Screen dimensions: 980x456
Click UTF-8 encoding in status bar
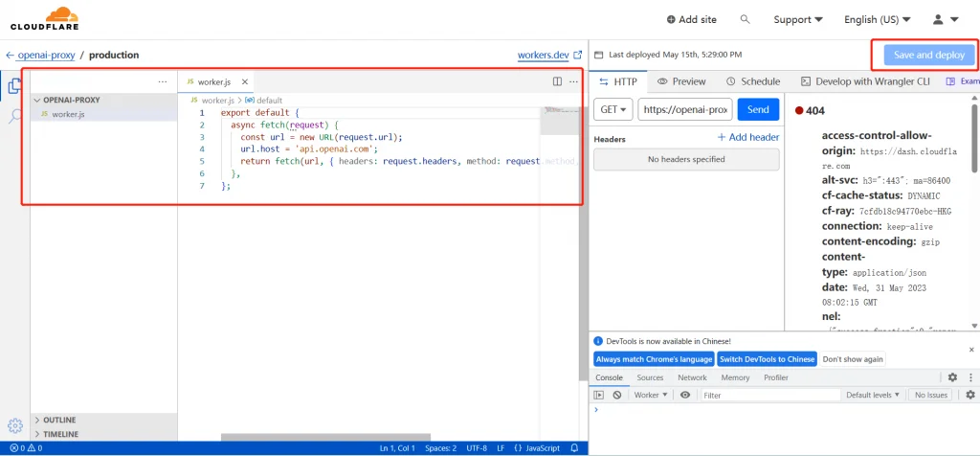coord(477,448)
